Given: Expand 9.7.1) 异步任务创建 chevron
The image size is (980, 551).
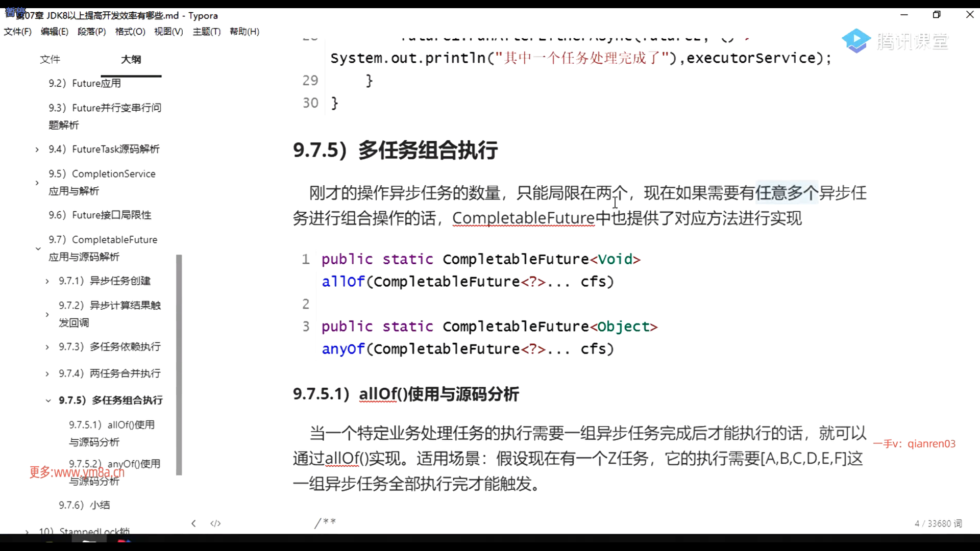Looking at the screenshot, I should pos(47,281).
